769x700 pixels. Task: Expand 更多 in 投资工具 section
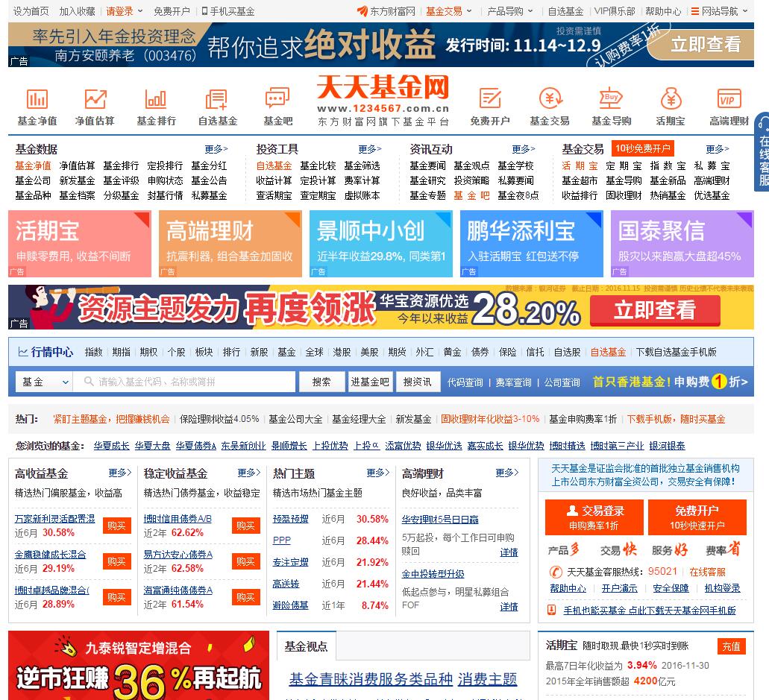370,149
